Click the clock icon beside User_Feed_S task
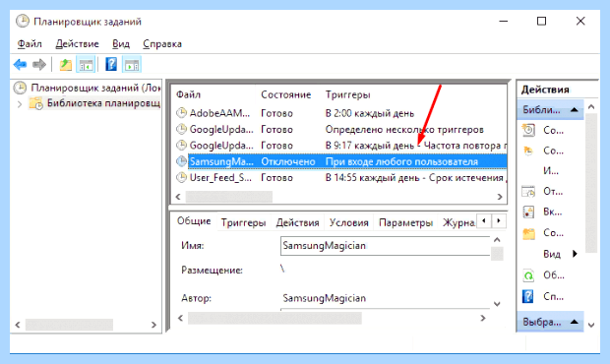The width and height of the screenshot is (610, 364). [181, 178]
